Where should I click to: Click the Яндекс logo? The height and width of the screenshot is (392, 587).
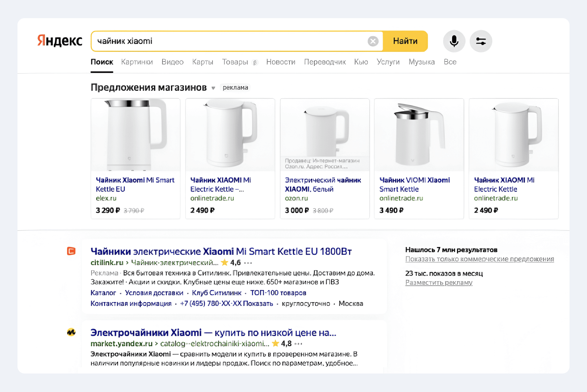pyautogui.click(x=60, y=41)
